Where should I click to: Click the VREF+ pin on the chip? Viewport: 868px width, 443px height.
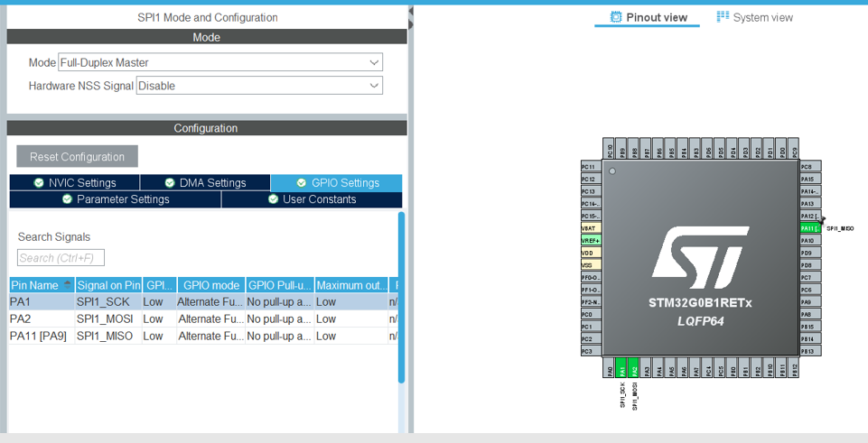tap(592, 241)
